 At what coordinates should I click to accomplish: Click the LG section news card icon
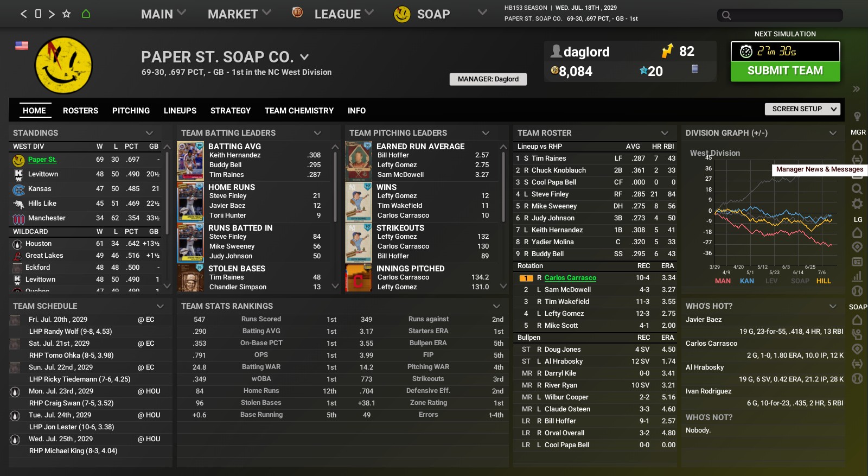(x=857, y=262)
